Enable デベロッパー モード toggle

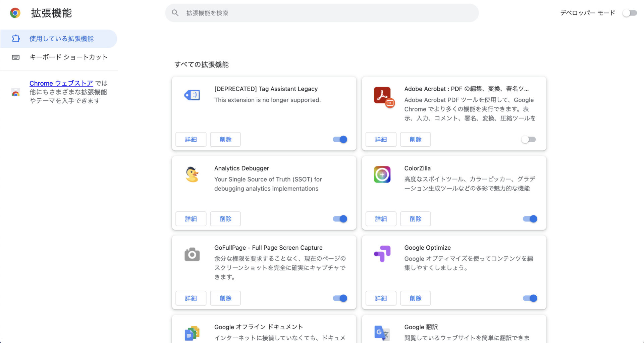pos(630,13)
